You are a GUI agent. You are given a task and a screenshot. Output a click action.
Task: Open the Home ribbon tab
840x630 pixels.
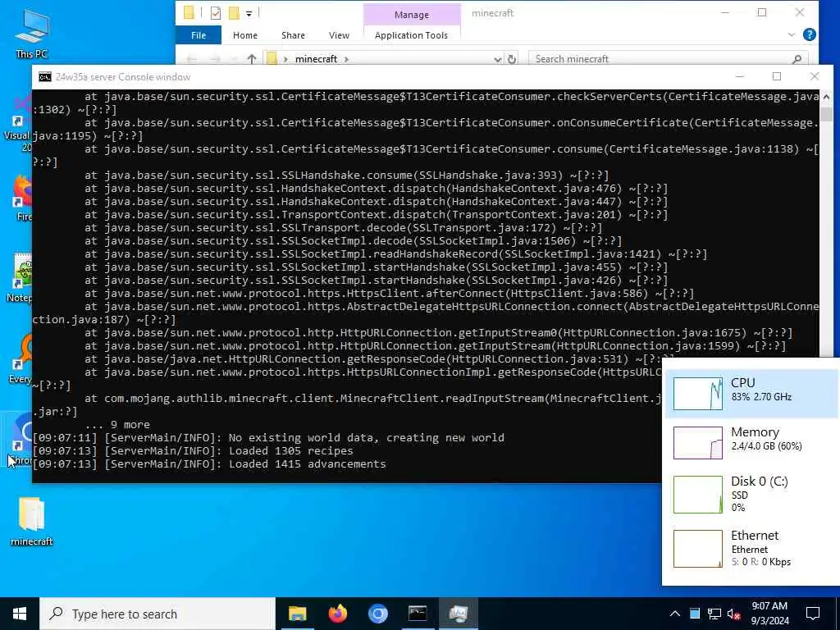[x=244, y=35]
